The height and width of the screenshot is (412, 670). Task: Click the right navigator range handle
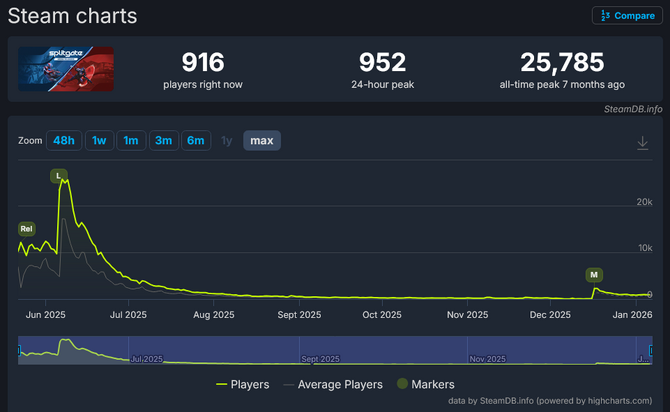(x=652, y=350)
